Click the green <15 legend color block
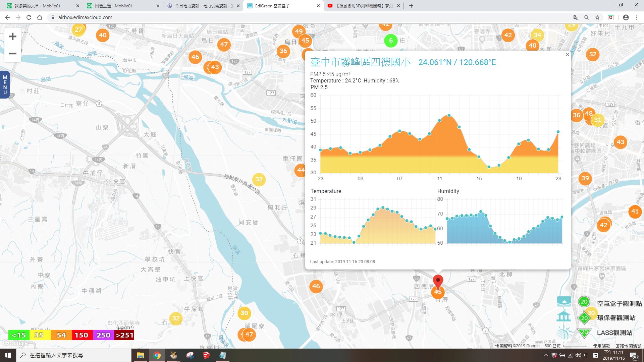The height and width of the screenshot is (362, 644). (x=19, y=335)
